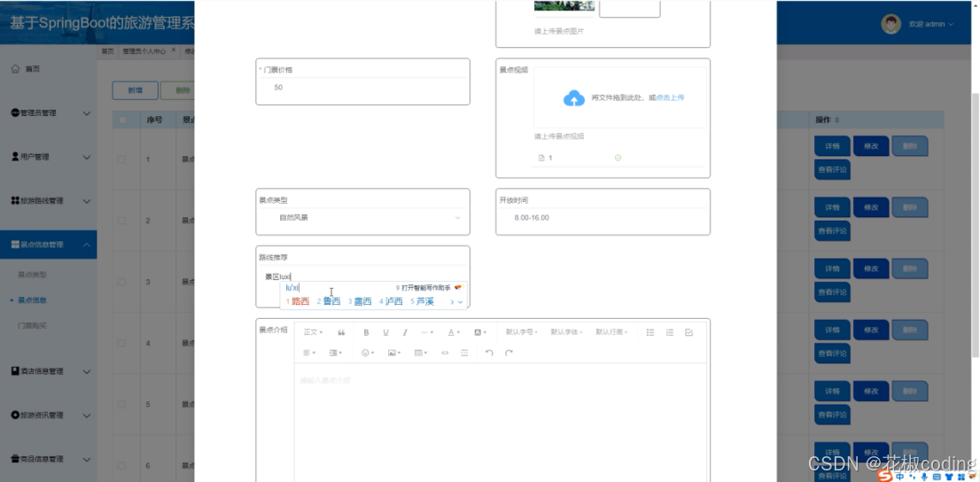This screenshot has width=980, height=482.
Task: Open the emoji picker dropdown
Action: [x=368, y=353]
